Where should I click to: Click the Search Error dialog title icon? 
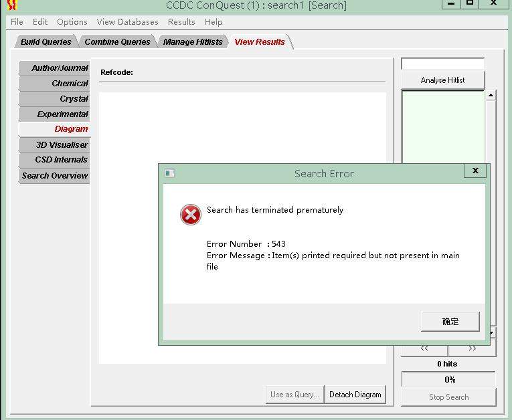[169, 173]
